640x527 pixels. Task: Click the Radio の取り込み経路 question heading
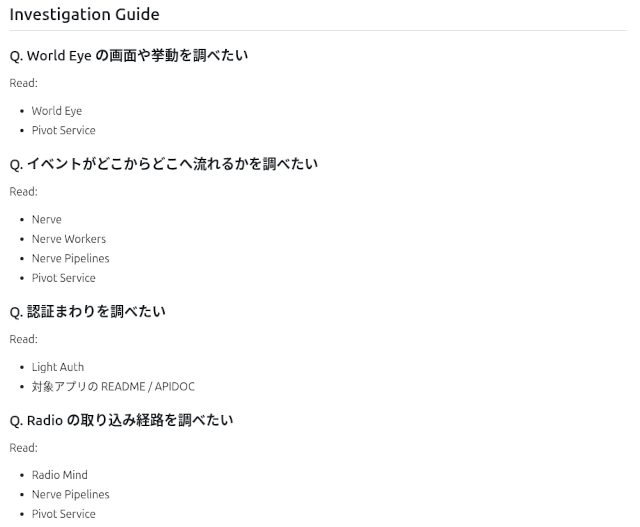click(x=121, y=420)
